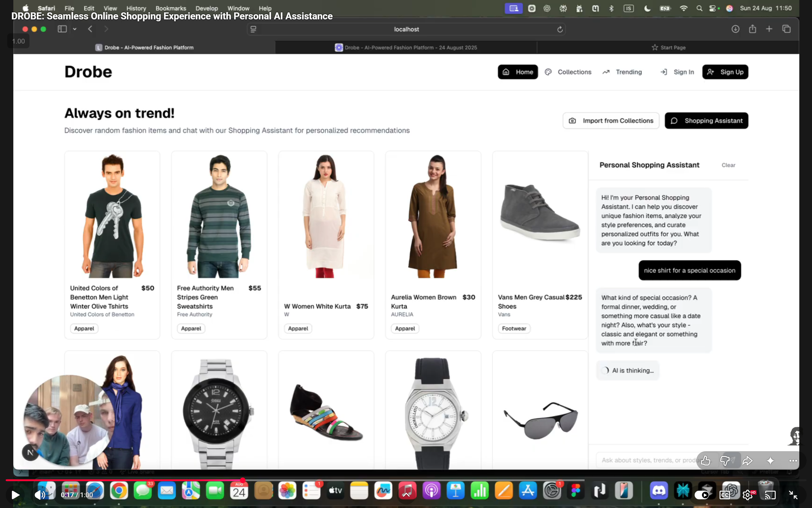Go forward with Safari's forward arrow
812x508 pixels.
[106, 29]
